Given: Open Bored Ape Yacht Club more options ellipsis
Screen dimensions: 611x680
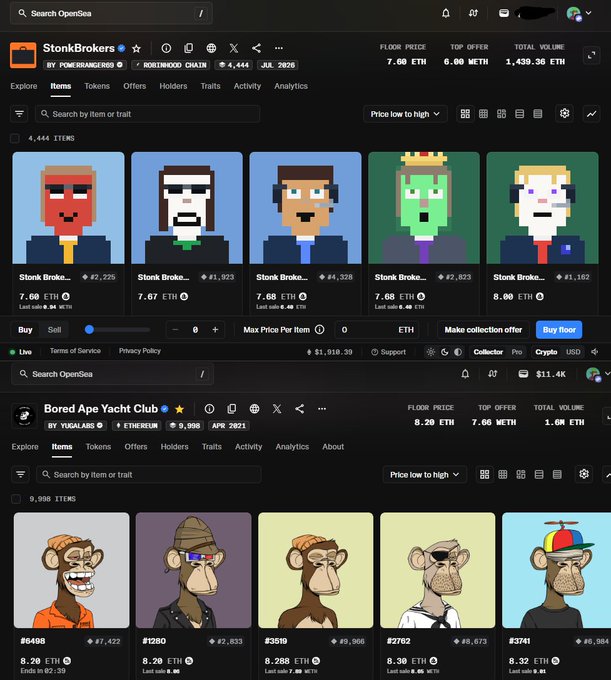Looking at the screenshot, I should (x=322, y=409).
